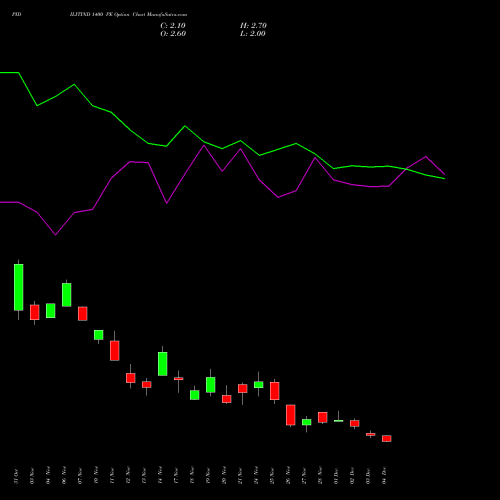
Task: Click the 04 Dec date label
Action: pos(384,476)
